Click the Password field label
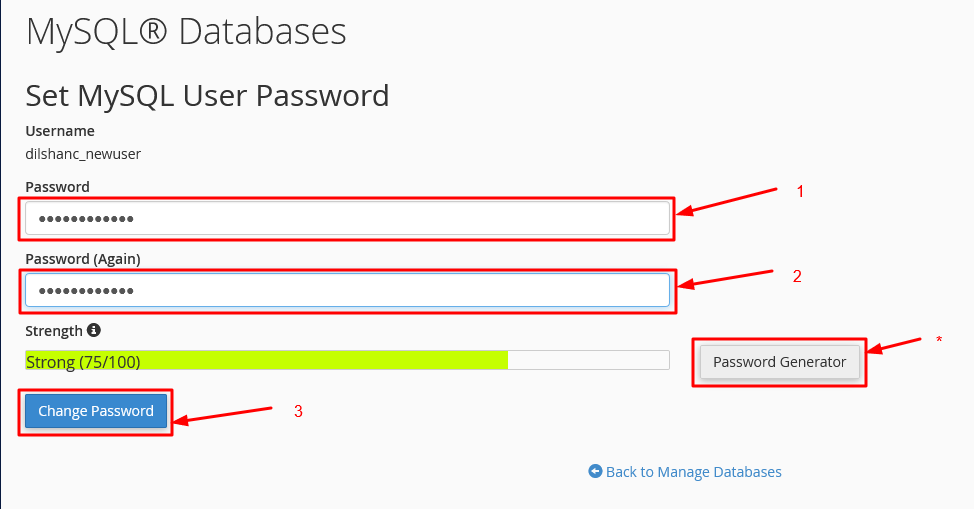This screenshot has height=509, width=974. (57, 187)
